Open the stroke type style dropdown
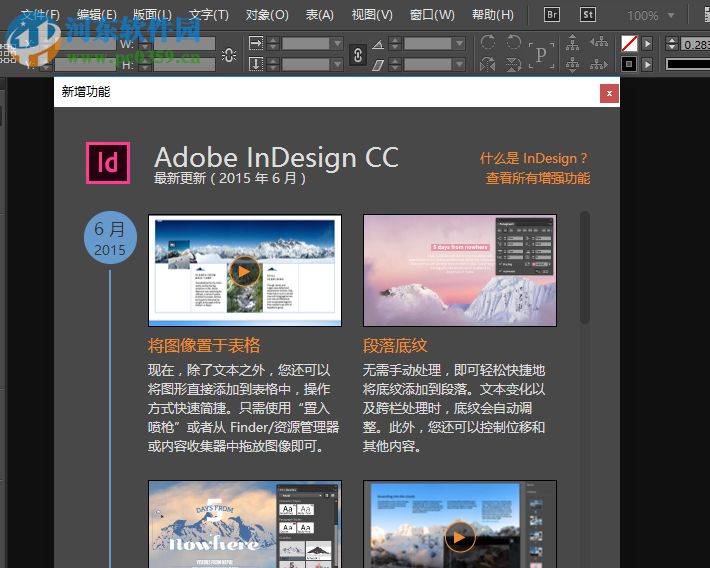Screen dimensions: 710x568 (687, 64)
